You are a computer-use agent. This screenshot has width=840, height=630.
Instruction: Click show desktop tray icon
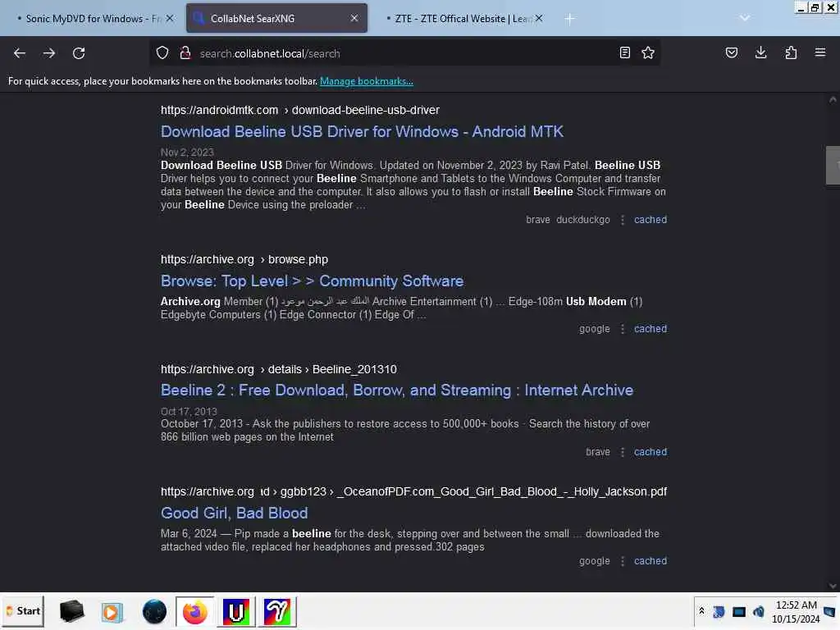pos(830,611)
